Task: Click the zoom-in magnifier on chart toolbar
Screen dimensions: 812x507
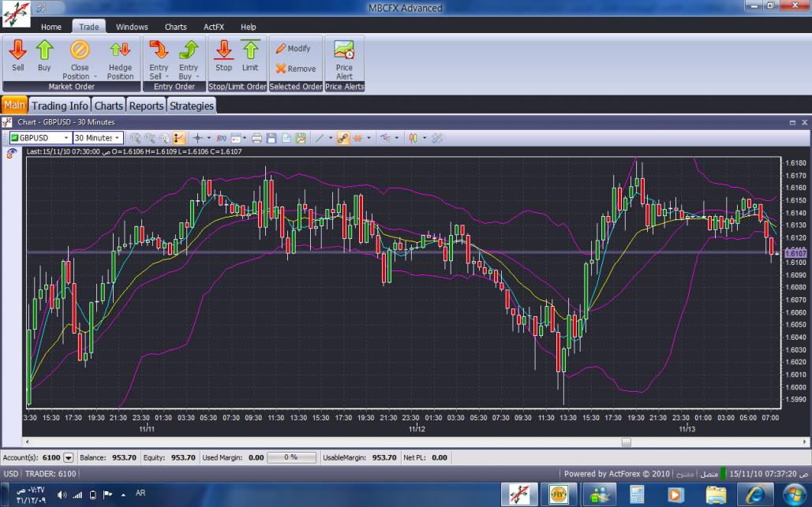Action: point(135,138)
